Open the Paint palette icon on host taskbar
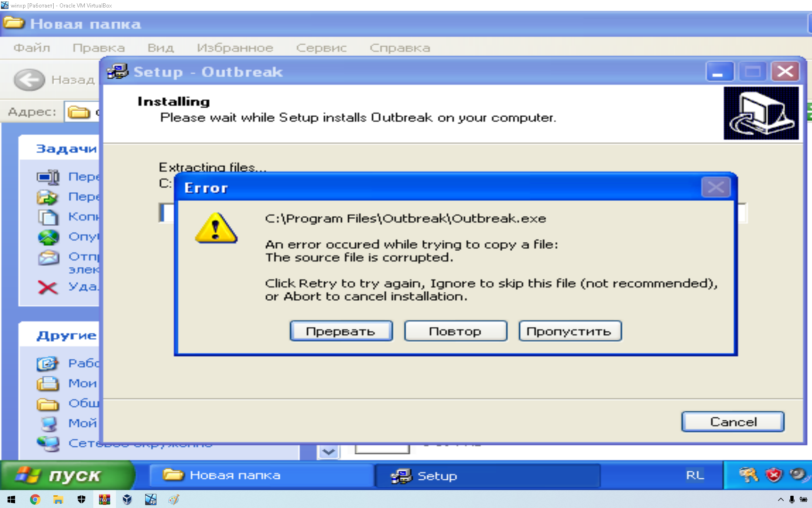 [173, 500]
